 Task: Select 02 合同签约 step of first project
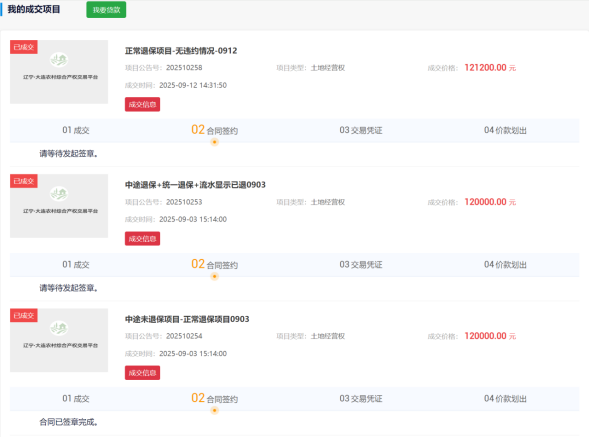(214, 130)
